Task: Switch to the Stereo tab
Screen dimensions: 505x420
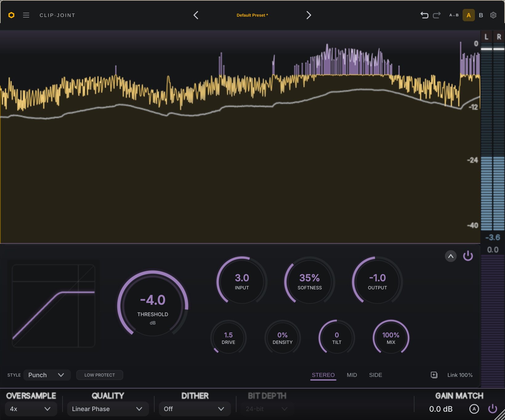Action: [x=323, y=375]
